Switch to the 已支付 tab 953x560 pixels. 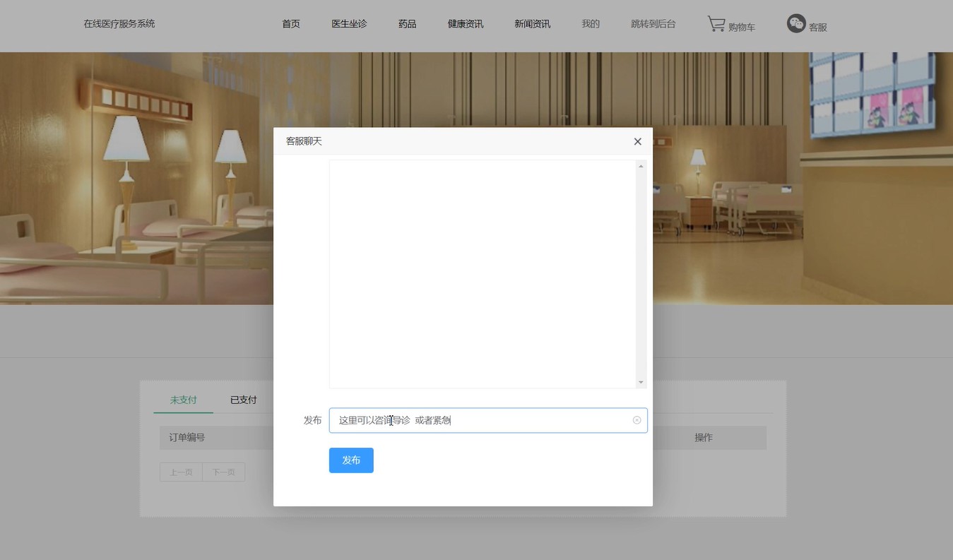[x=243, y=400]
